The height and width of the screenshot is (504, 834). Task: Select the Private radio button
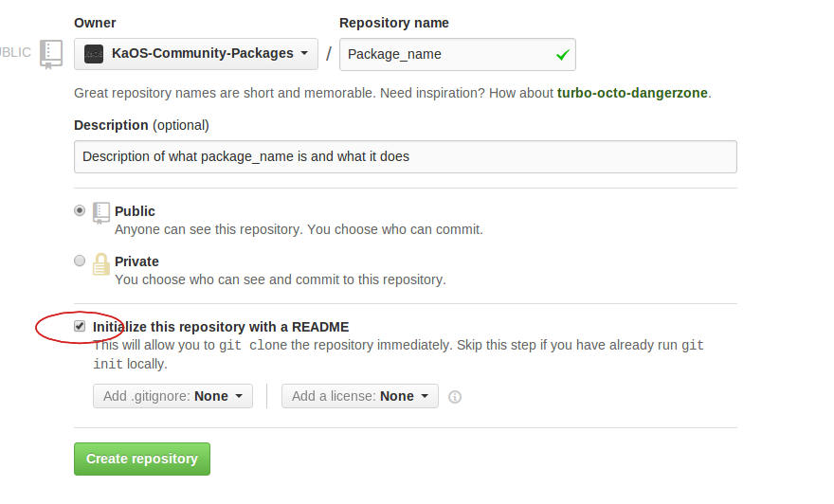tap(80, 261)
